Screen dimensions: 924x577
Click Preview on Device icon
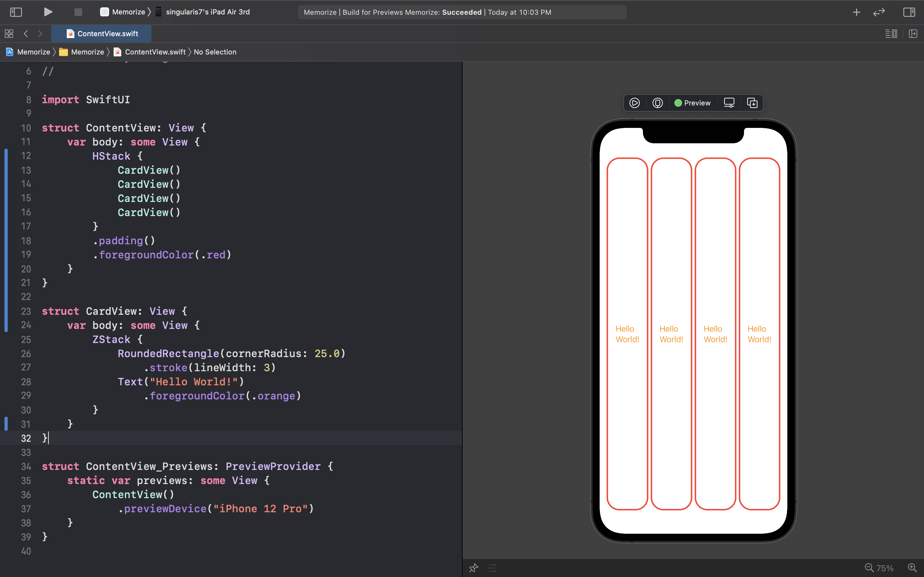(x=657, y=103)
